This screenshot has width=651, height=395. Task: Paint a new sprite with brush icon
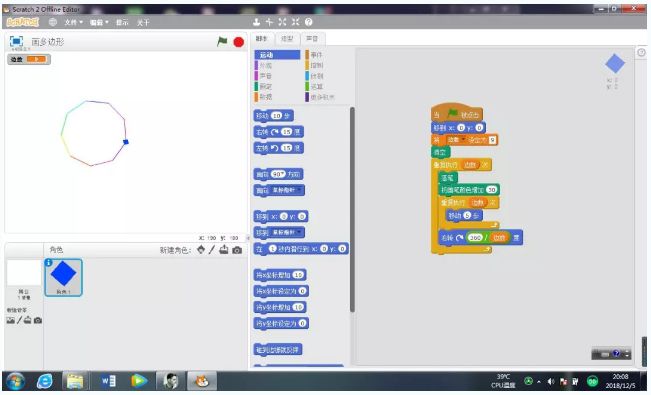[x=212, y=250]
